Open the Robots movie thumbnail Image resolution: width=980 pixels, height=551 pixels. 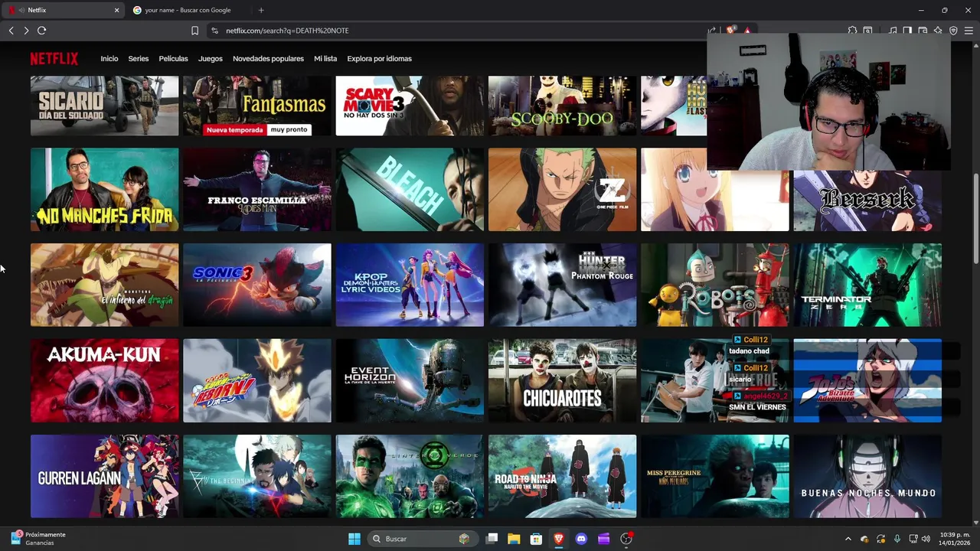tap(714, 285)
